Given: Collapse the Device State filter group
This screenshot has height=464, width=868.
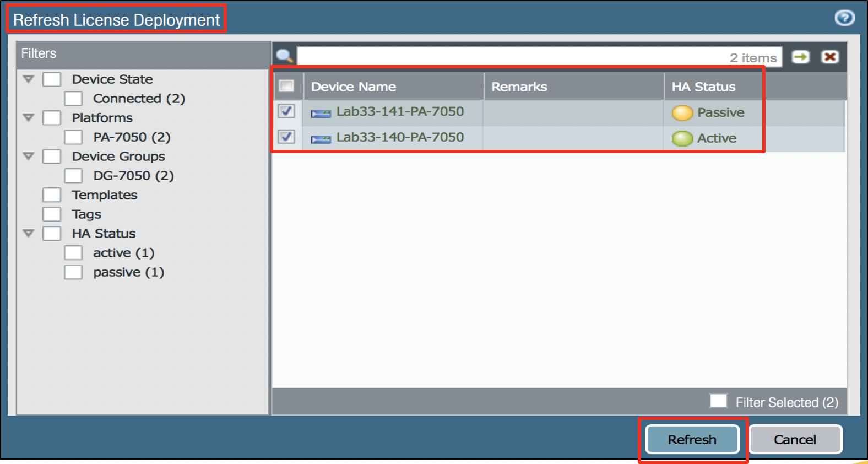Looking at the screenshot, I should (29, 79).
